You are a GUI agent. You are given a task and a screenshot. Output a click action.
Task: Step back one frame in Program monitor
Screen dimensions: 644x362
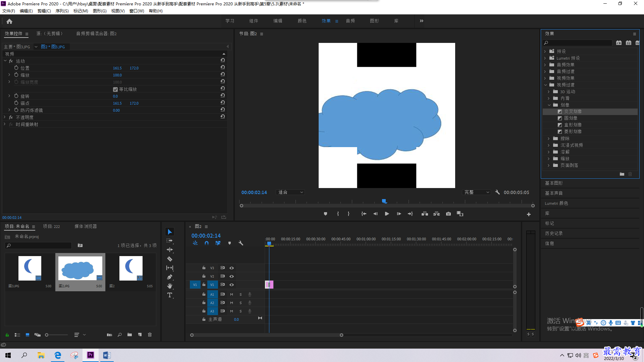[375, 214]
